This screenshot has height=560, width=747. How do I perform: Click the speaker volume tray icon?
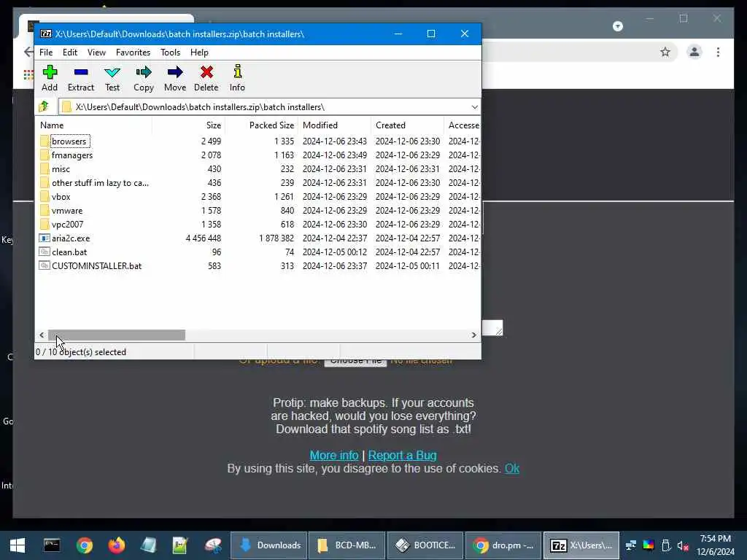683,545
